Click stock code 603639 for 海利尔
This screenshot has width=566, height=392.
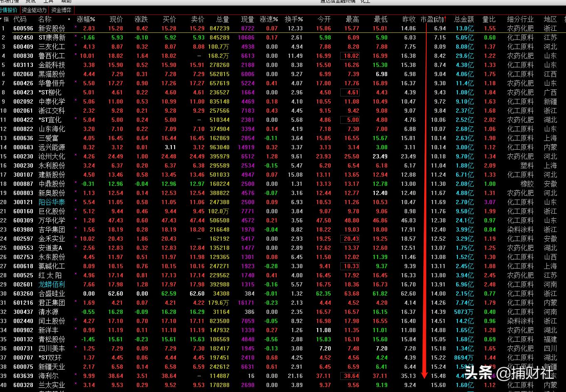coord(23,376)
